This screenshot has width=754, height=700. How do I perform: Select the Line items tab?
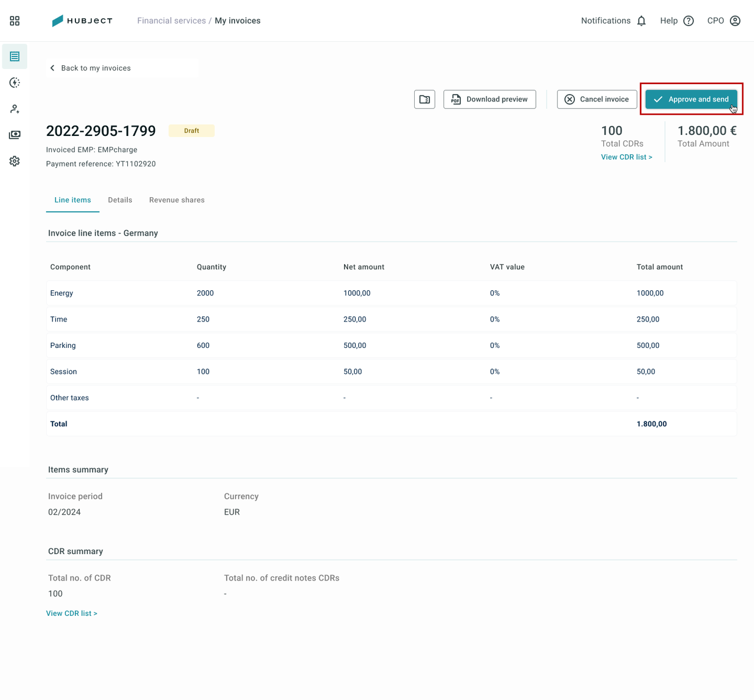click(72, 200)
